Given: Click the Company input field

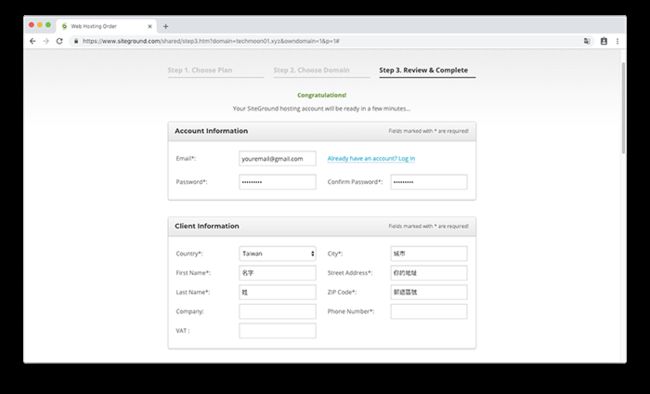Looking at the screenshot, I should pyautogui.click(x=277, y=311).
